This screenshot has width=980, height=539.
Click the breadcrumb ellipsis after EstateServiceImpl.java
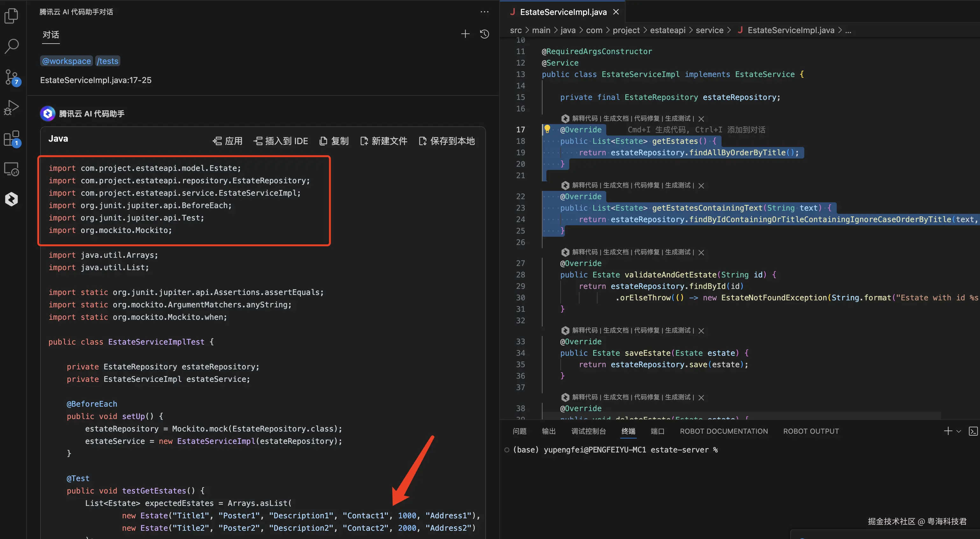click(x=848, y=31)
